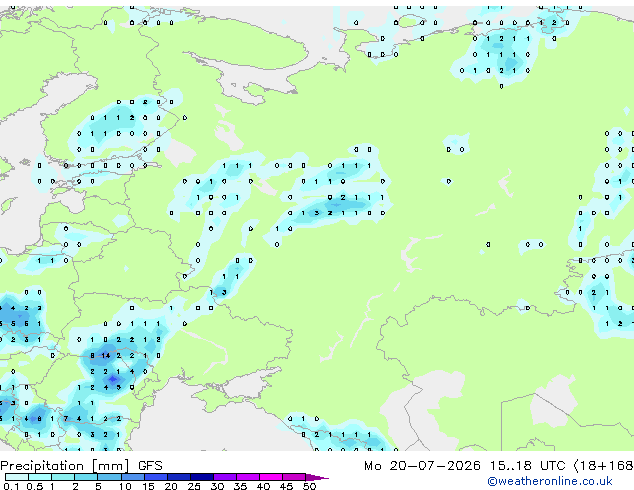Click the legend label '0.5'
Image resolution: width=634 pixels, height=490 pixels.
(x=35, y=486)
